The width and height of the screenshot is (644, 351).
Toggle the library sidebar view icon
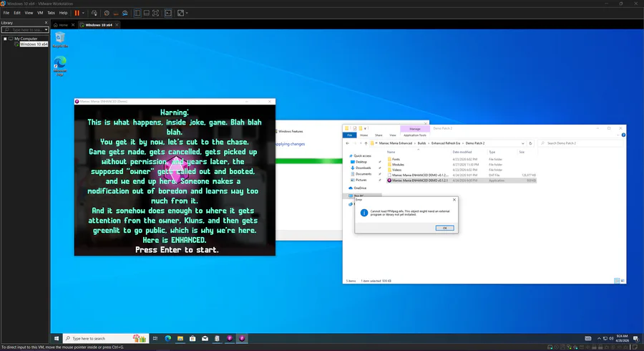point(137,13)
